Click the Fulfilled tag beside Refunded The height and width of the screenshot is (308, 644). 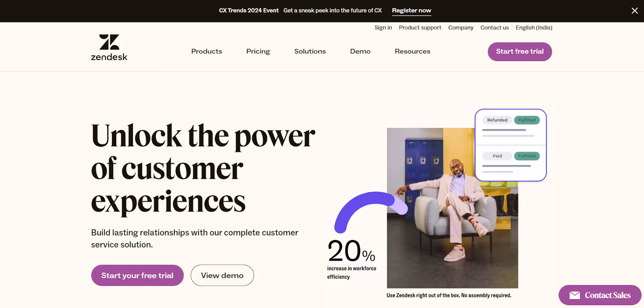point(527,120)
